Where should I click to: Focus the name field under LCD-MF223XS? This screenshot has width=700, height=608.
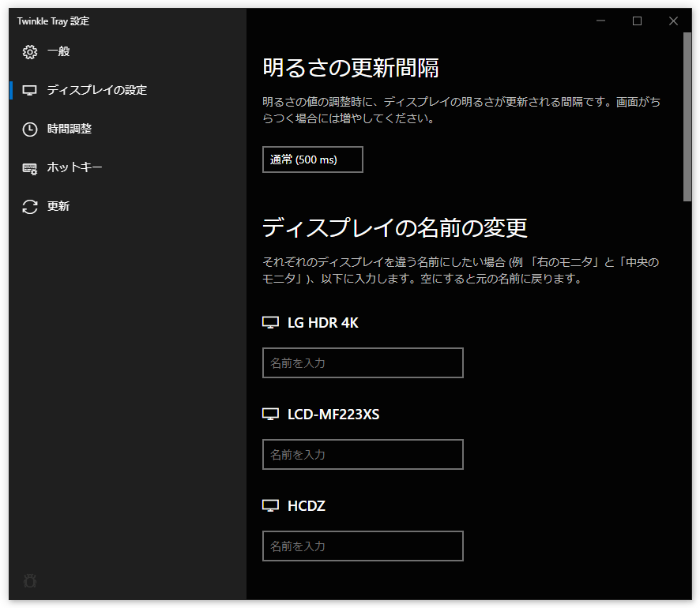point(363,455)
